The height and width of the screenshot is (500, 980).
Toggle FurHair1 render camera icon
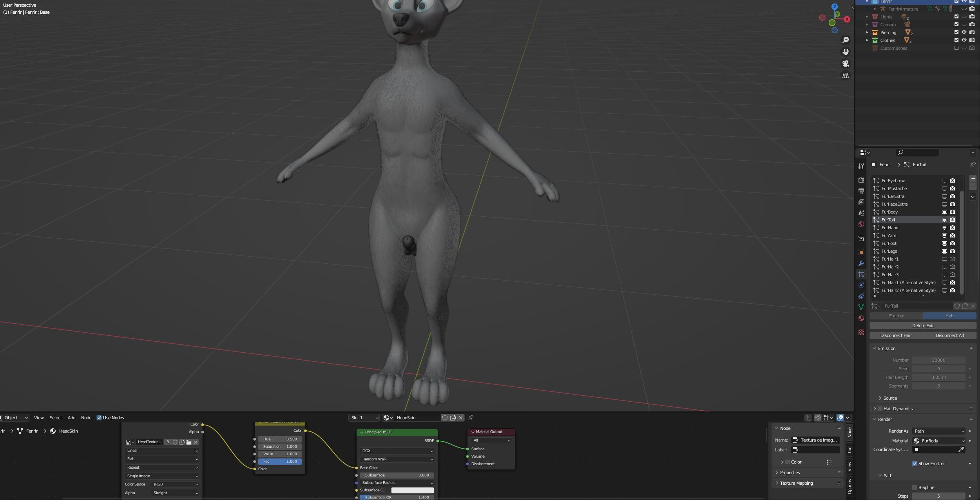[x=953, y=259]
